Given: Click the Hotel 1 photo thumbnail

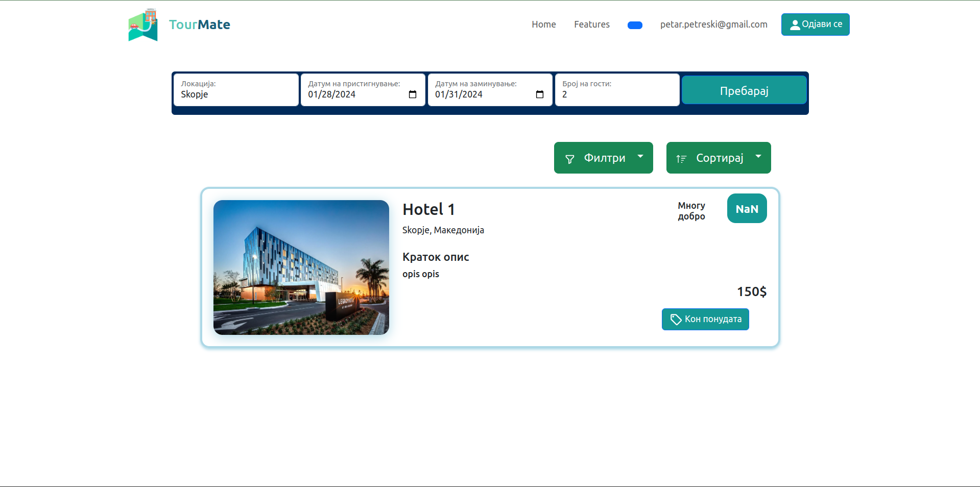Looking at the screenshot, I should [301, 267].
